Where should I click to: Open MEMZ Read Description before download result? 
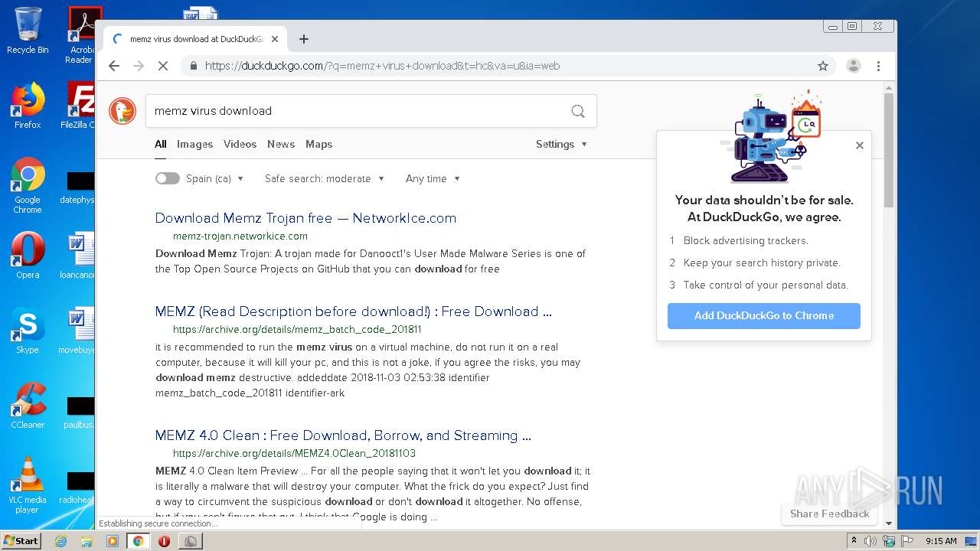[x=353, y=311]
